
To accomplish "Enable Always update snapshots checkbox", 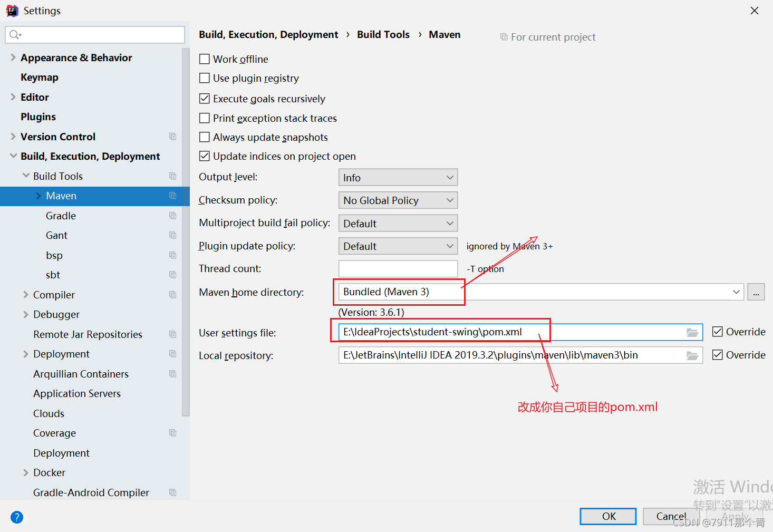I will click(x=205, y=137).
